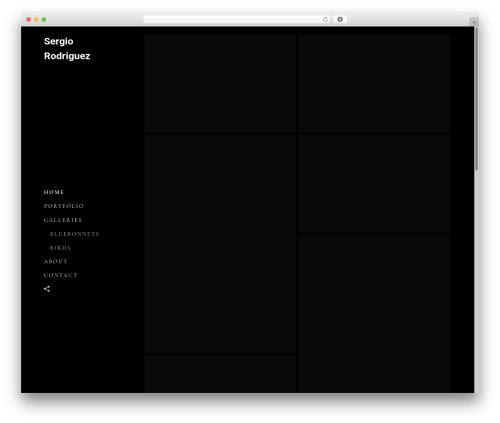Navigate to the About page

pyautogui.click(x=56, y=261)
